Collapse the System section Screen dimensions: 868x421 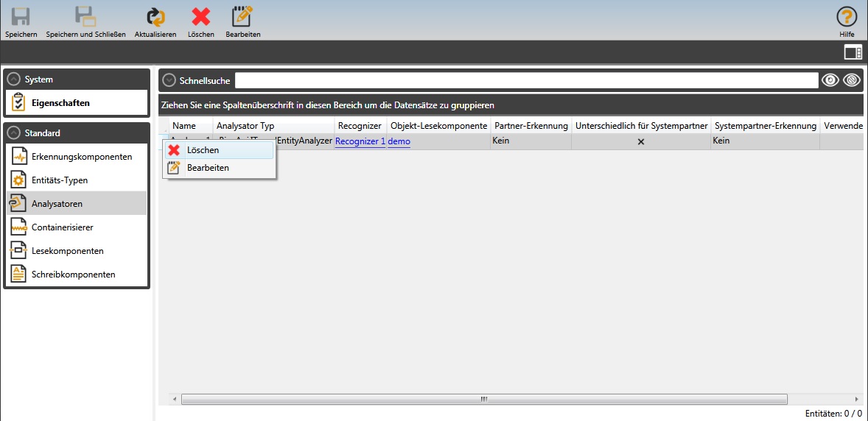pyautogui.click(x=13, y=79)
